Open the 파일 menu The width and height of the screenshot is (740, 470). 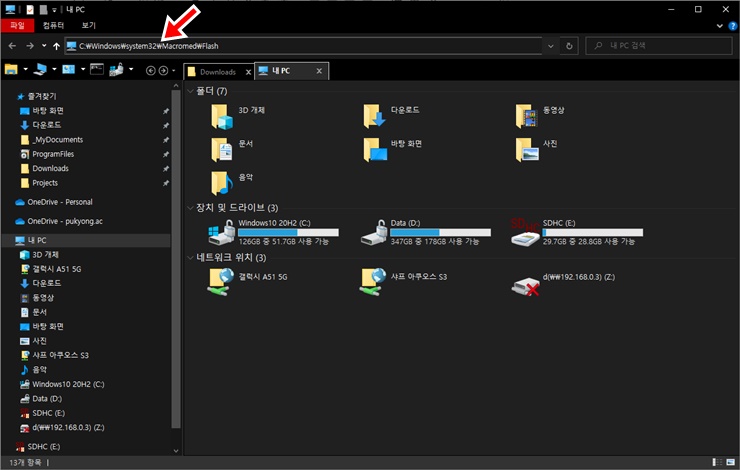17,25
